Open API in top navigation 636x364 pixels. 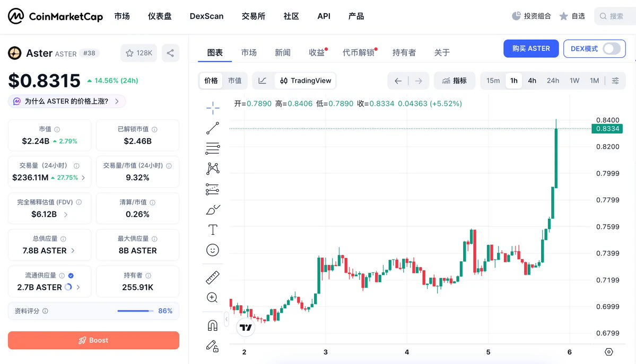click(x=324, y=16)
